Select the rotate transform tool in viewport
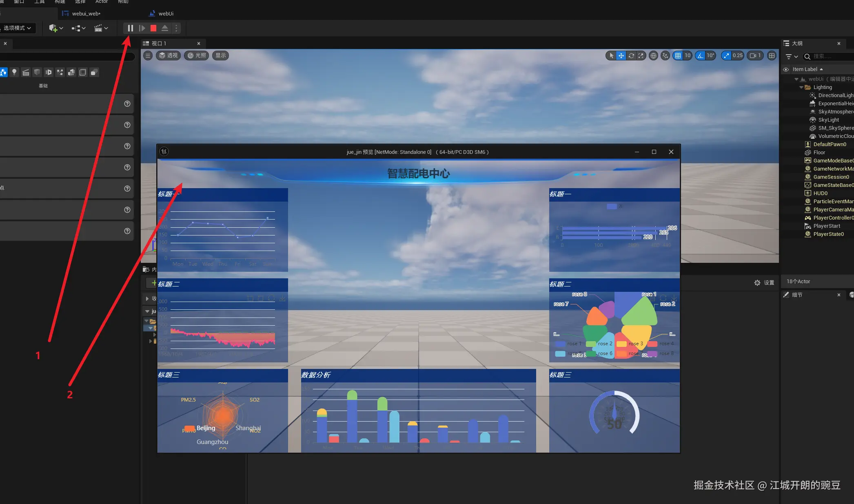Screen dimensions: 854x504 (x=631, y=56)
